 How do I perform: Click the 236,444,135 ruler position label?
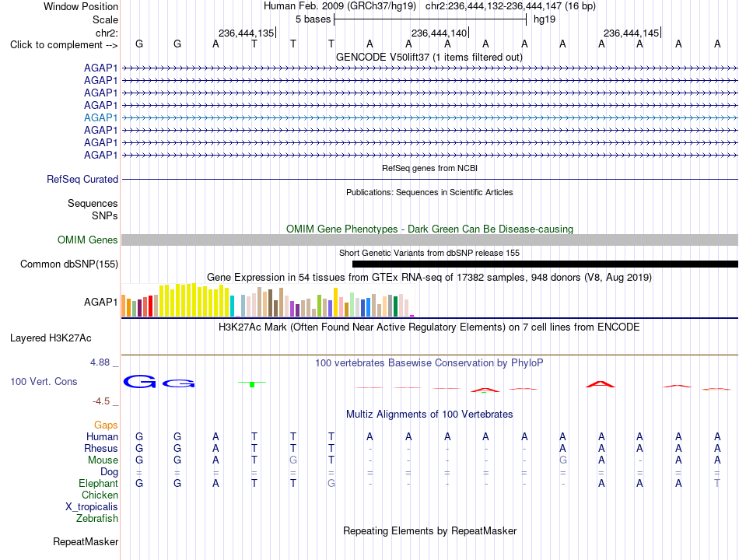pyautogui.click(x=246, y=33)
